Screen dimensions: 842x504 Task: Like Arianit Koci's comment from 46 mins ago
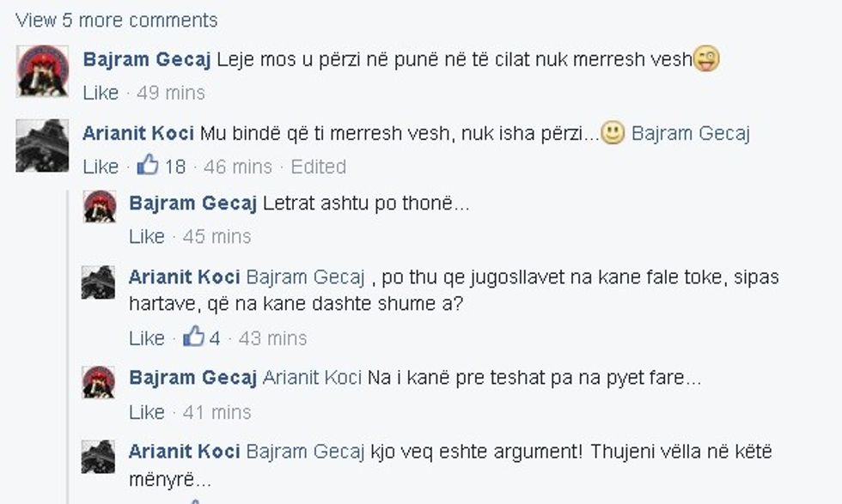tap(101, 167)
